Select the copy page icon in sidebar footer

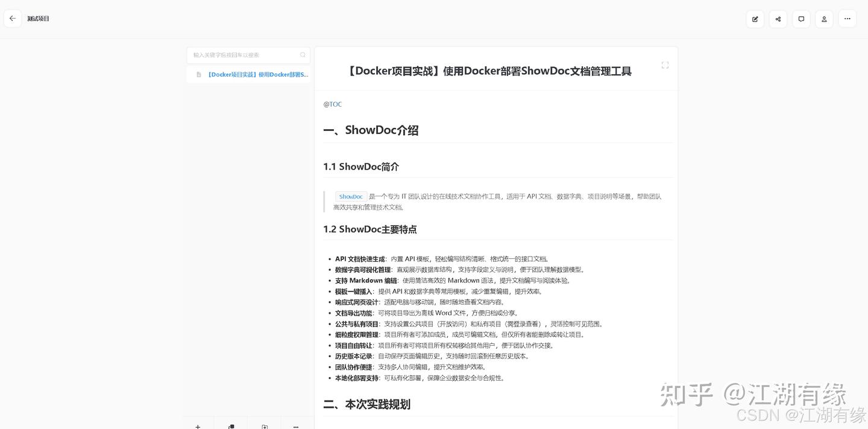pos(231,427)
